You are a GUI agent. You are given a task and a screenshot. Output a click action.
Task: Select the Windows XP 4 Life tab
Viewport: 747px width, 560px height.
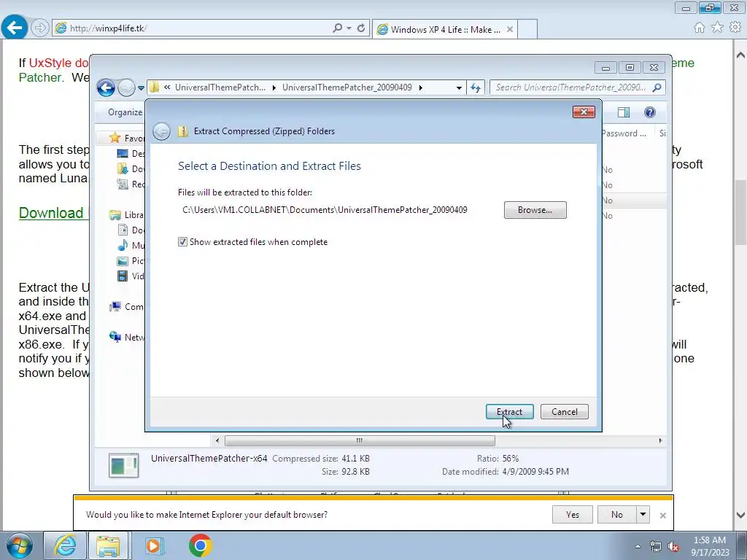(444, 29)
